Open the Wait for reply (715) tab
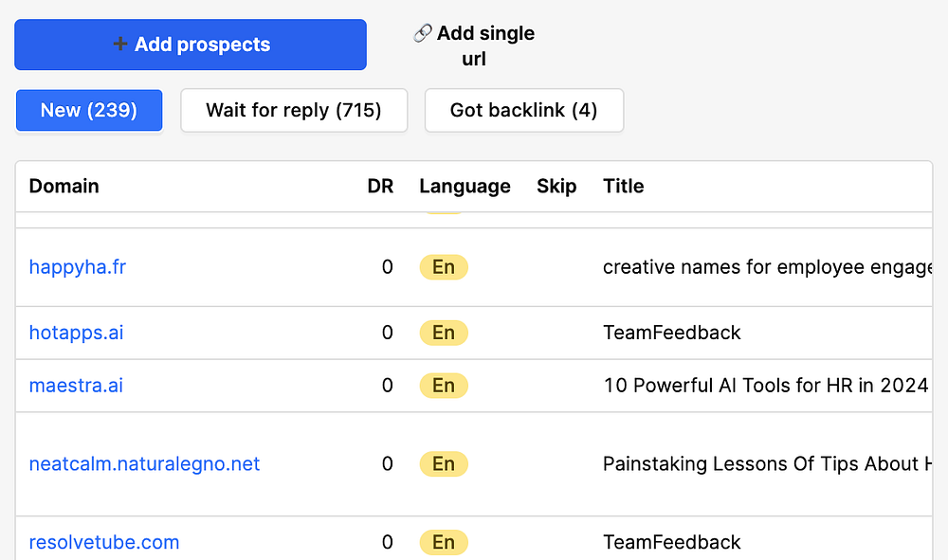 click(294, 110)
